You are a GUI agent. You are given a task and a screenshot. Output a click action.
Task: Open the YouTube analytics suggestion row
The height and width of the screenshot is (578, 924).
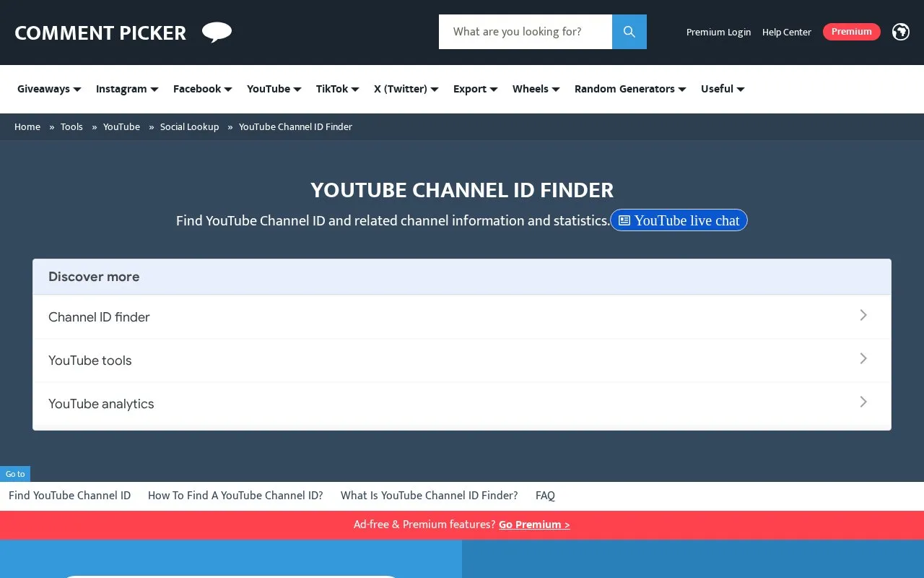462,403
